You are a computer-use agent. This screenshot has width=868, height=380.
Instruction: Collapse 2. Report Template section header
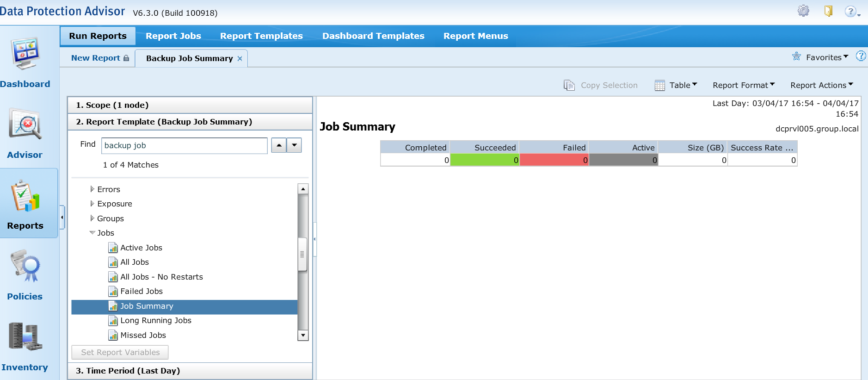point(190,122)
